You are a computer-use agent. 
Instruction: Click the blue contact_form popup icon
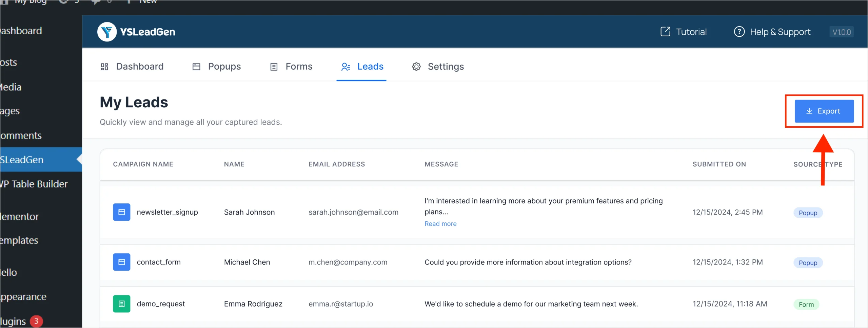pyautogui.click(x=121, y=262)
